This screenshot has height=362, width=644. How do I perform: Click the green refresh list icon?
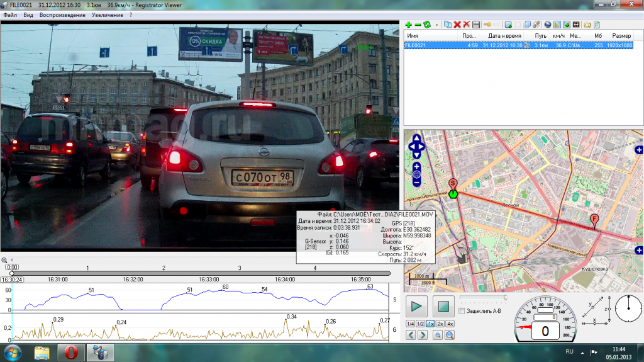[427, 25]
